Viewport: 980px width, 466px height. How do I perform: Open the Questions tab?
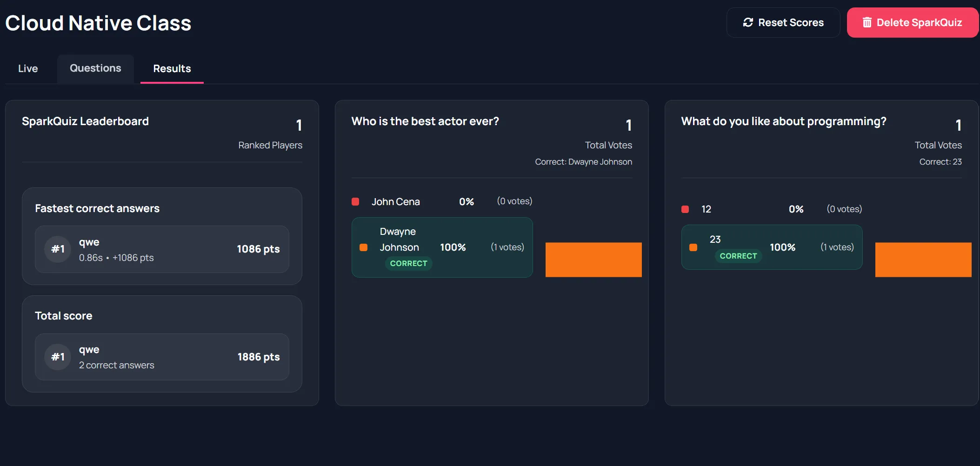(95, 68)
